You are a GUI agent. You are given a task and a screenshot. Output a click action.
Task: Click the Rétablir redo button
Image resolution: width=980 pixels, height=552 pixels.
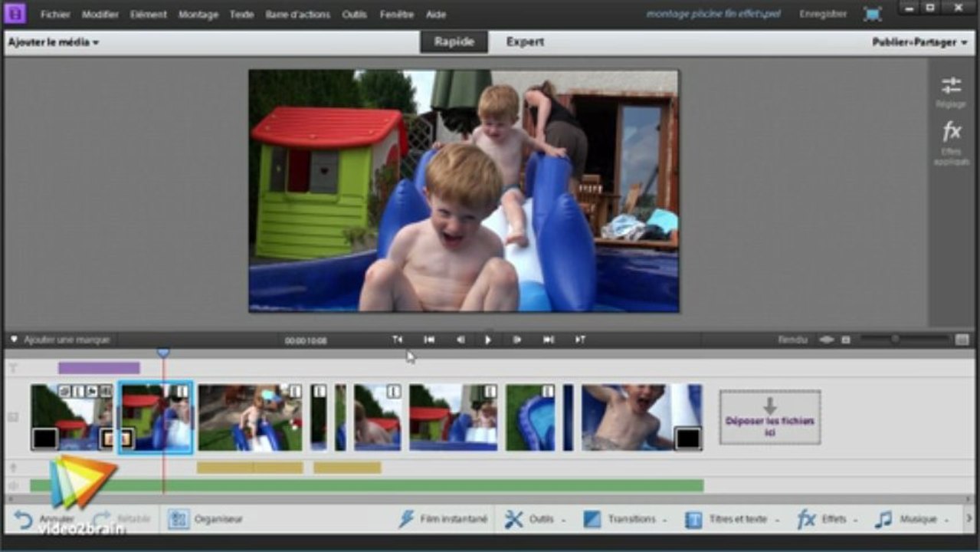pos(123,519)
